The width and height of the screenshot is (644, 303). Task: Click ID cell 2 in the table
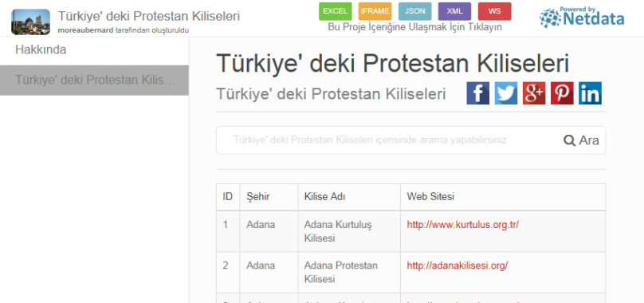228,272
